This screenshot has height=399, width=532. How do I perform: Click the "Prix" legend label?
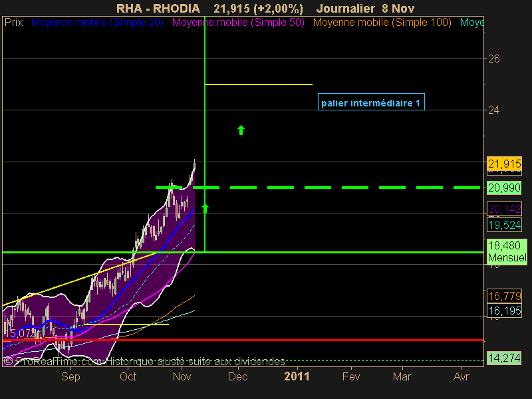(13, 23)
